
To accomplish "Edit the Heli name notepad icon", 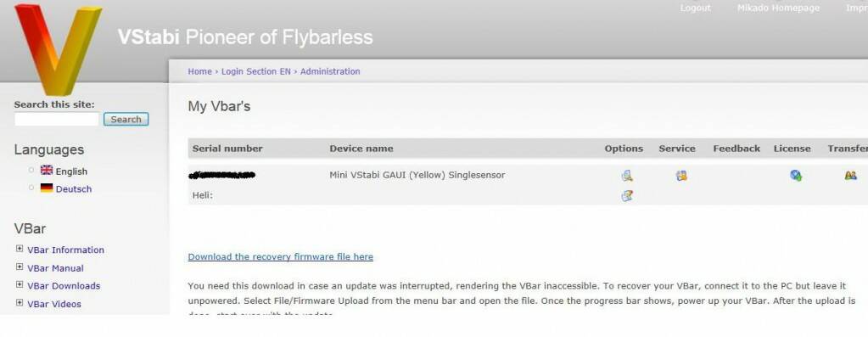I will pos(627,195).
